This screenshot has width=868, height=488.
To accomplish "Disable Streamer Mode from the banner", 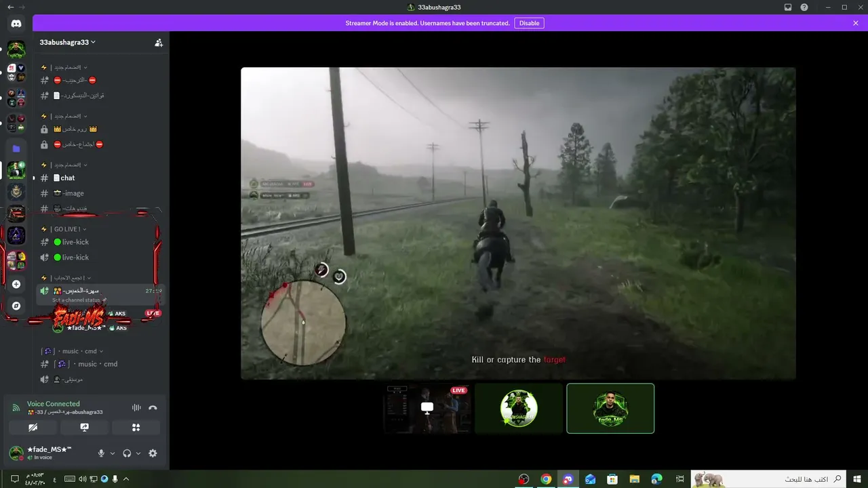I will tap(529, 23).
